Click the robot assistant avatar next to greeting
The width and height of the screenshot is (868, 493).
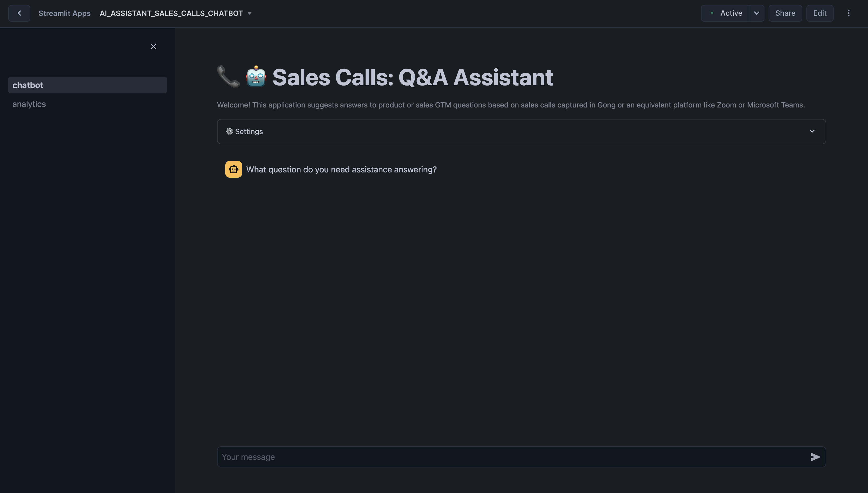[233, 169]
